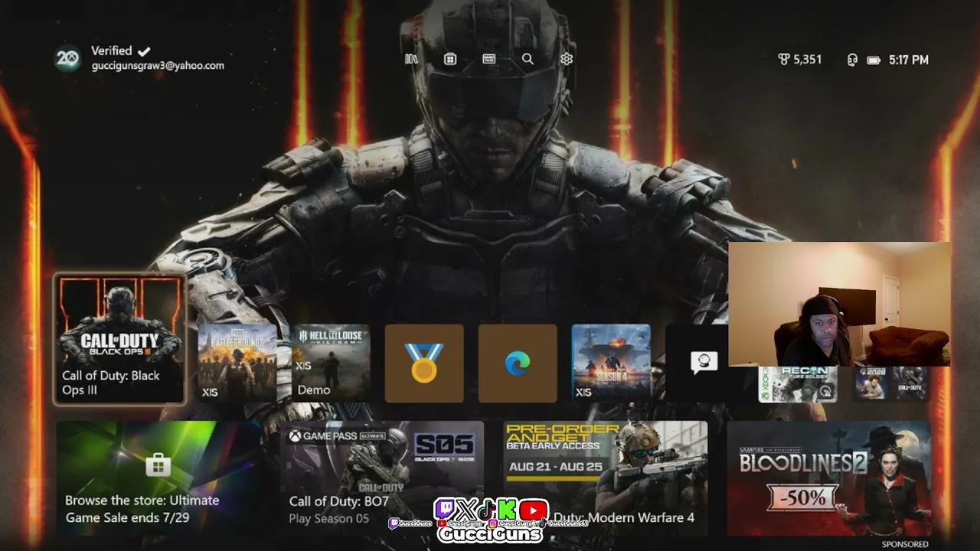This screenshot has height=551, width=980.
Task: Click the 5:17 PM clock
Action: pos(909,60)
